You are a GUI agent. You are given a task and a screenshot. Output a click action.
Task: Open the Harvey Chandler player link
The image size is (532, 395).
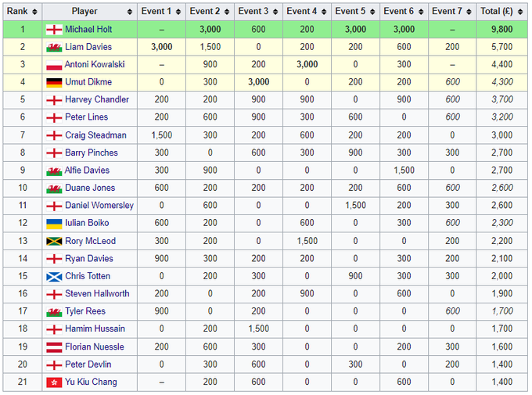coord(96,99)
